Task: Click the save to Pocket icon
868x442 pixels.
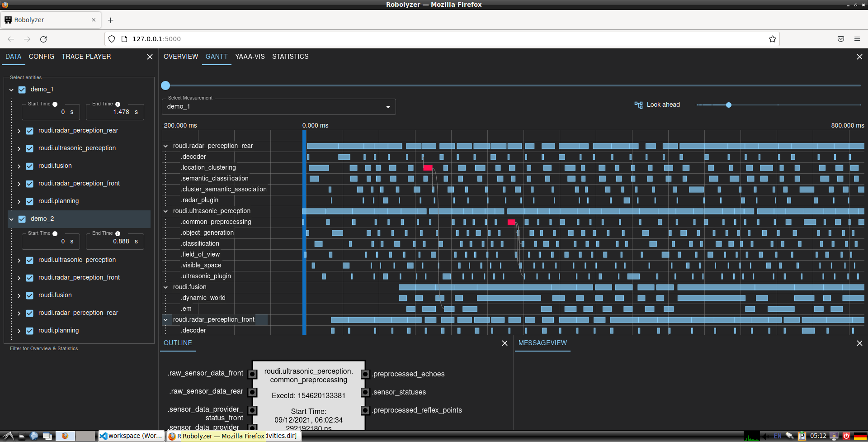Action: point(841,39)
